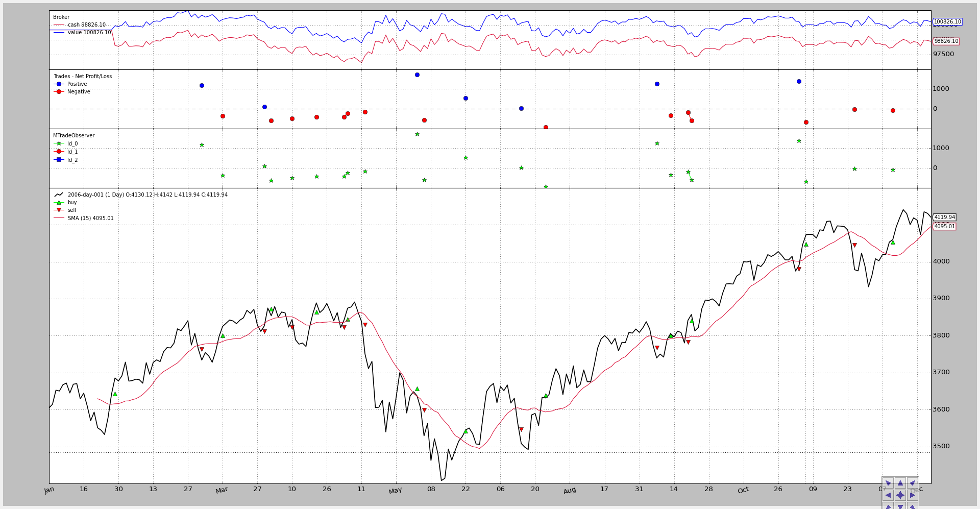
Task: Click the center four-point star navigation icon
Action: point(900,495)
